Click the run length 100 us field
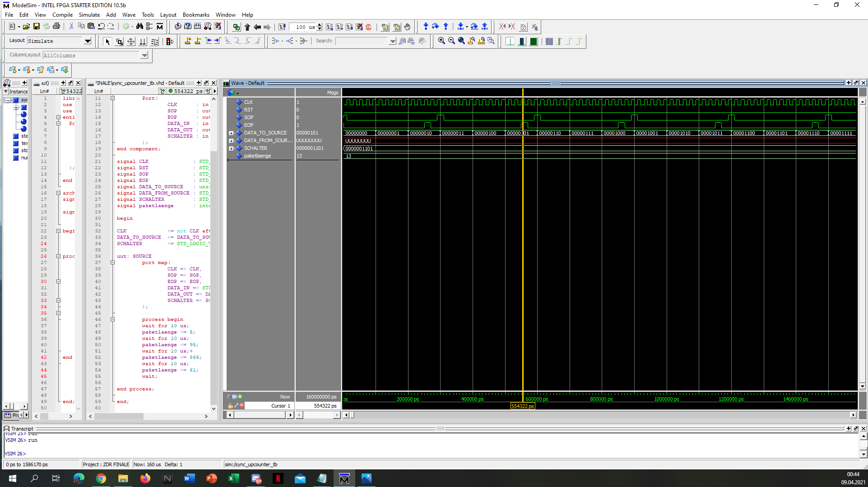 point(303,27)
